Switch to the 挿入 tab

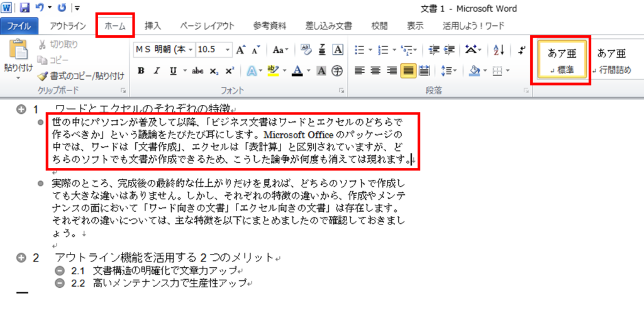click(153, 26)
